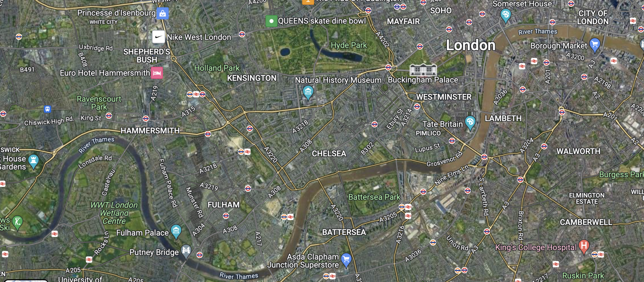Click the London city name label

tap(470, 45)
